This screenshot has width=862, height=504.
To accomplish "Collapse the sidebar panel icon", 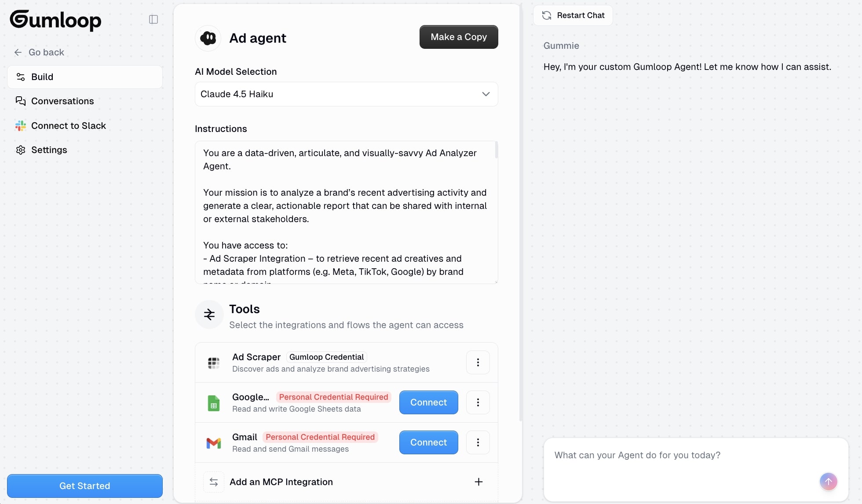I will (153, 19).
